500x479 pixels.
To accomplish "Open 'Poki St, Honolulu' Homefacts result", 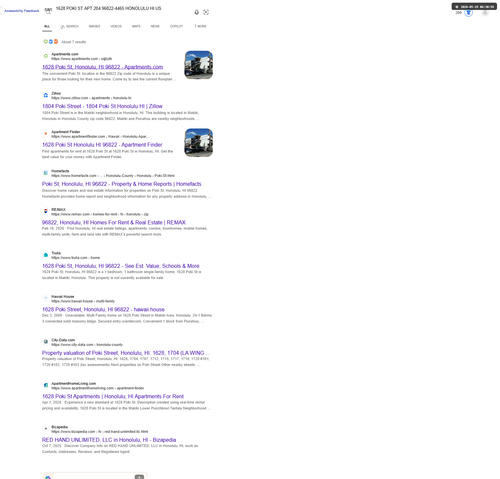I will (x=122, y=184).
